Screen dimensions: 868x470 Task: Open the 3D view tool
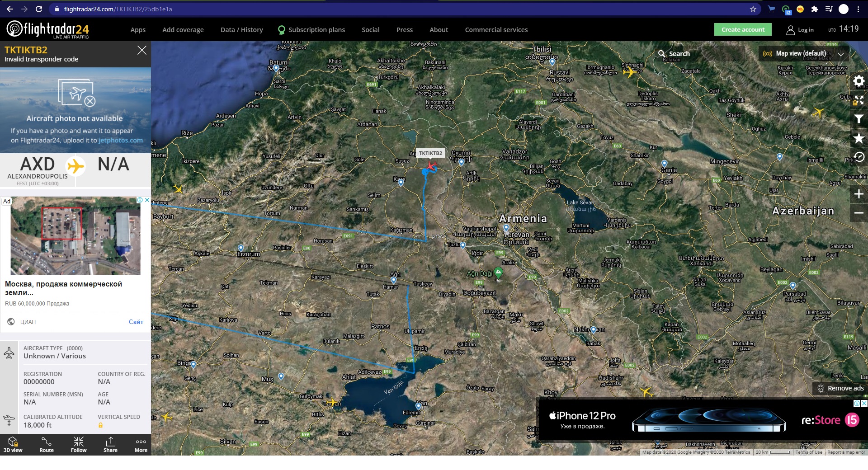13,444
